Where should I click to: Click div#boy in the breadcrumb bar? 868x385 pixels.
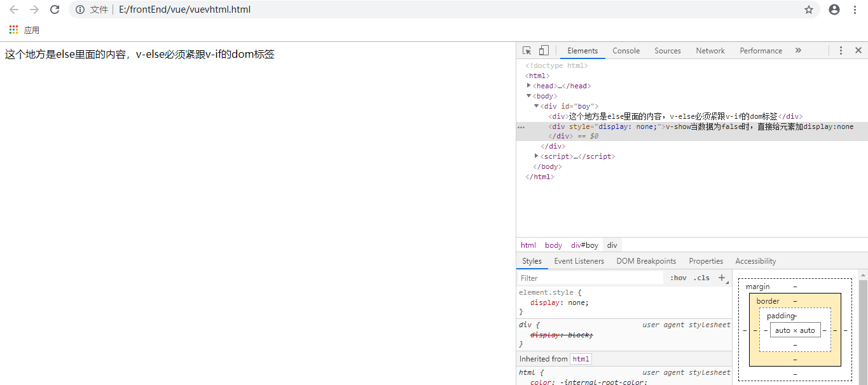tap(584, 245)
